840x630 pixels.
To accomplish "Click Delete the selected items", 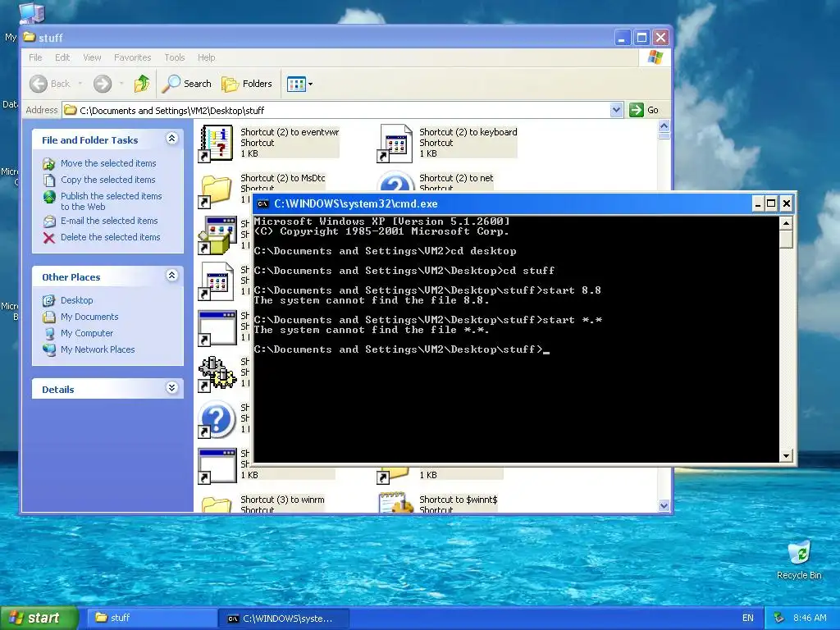I will coord(111,237).
